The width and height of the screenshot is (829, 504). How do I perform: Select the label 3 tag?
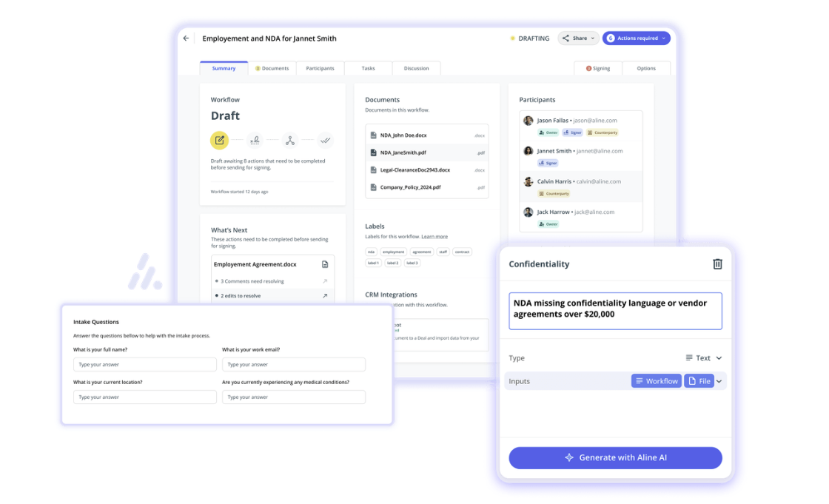tap(412, 263)
